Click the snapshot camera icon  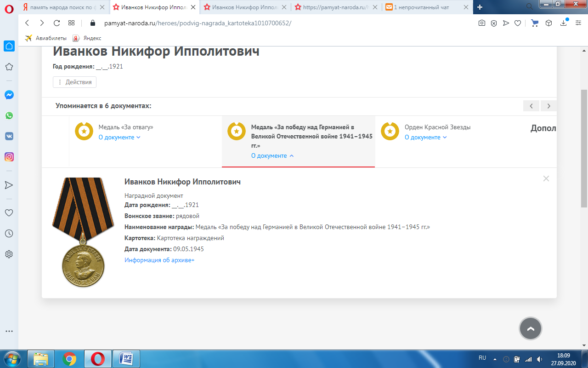point(481,23)
